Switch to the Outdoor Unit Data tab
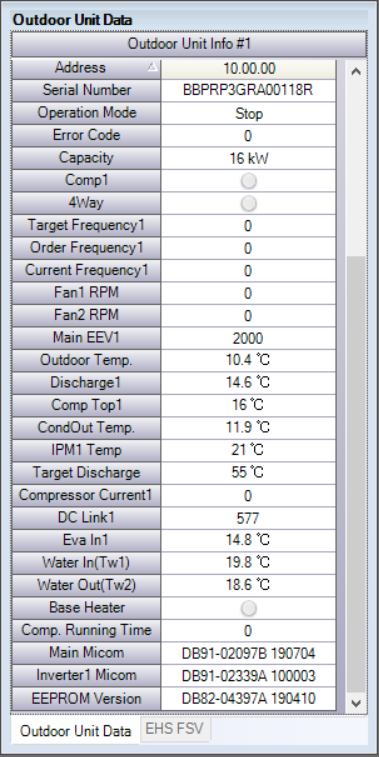This screenshot has width=379, height=757. tap(76, 731)
